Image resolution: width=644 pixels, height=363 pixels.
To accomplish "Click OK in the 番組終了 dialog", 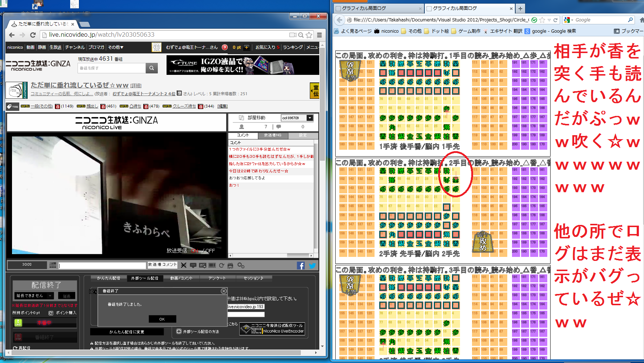I will [162, 319].
